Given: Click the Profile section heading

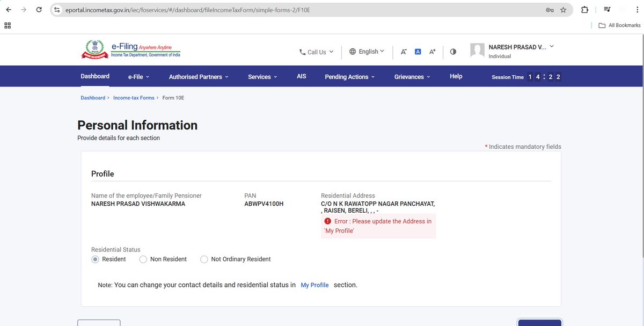Looking at the screenshot, I should tap(103, 174).
